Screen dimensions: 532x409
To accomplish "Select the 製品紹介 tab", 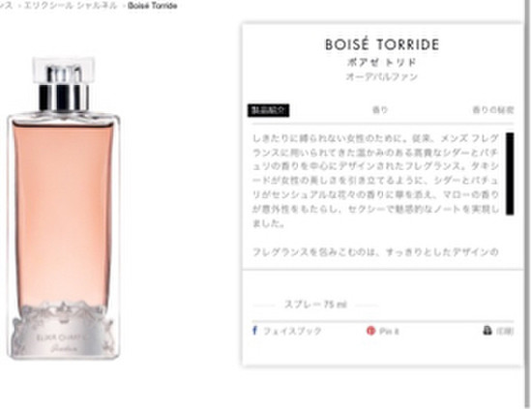I will click(x=268, y=110).
